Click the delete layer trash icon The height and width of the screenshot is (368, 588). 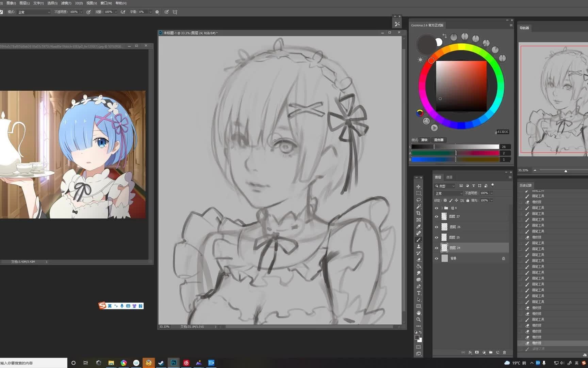tap(504, 352)
